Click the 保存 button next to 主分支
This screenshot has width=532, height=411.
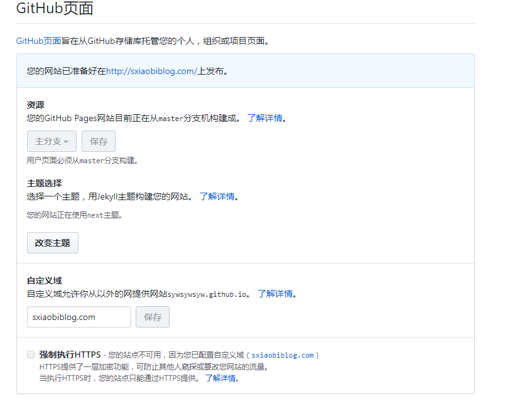(99, 141)
